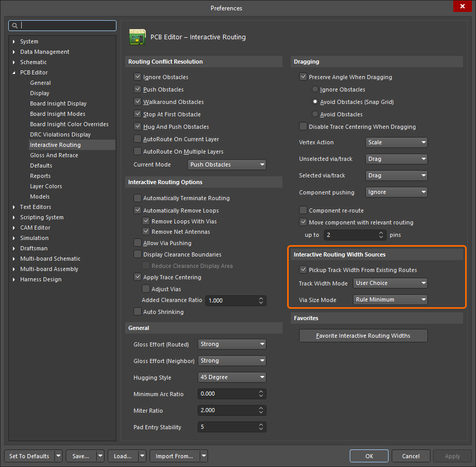Uncheck Pickup Track Width From Existing Routes
This screenshot has width=476, height=467.
pos(303,270)
